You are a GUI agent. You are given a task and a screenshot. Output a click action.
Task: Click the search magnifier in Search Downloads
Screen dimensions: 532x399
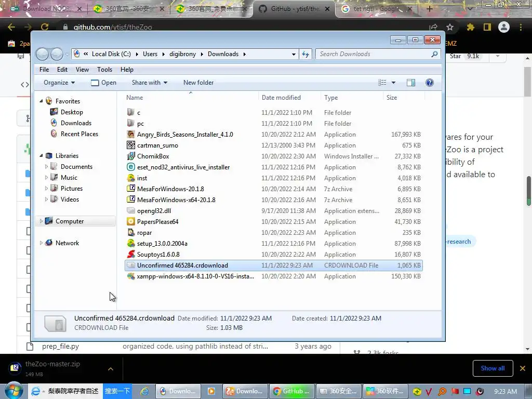pos(434,54)
